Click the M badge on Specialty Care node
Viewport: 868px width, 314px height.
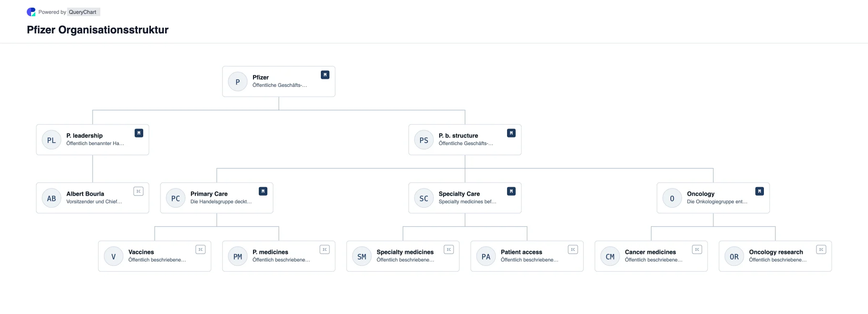511,191
